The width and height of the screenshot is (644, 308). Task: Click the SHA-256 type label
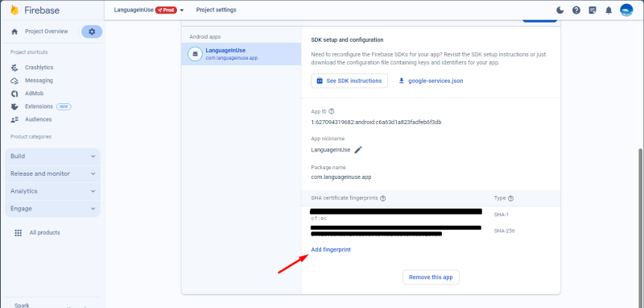pyautogui.click(x=504, y=231)
